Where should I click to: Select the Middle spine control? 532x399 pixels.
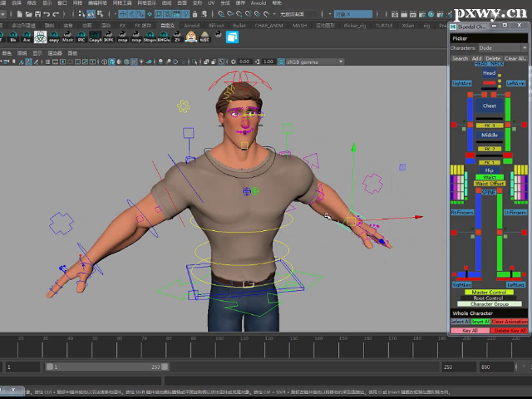(489, 135)
